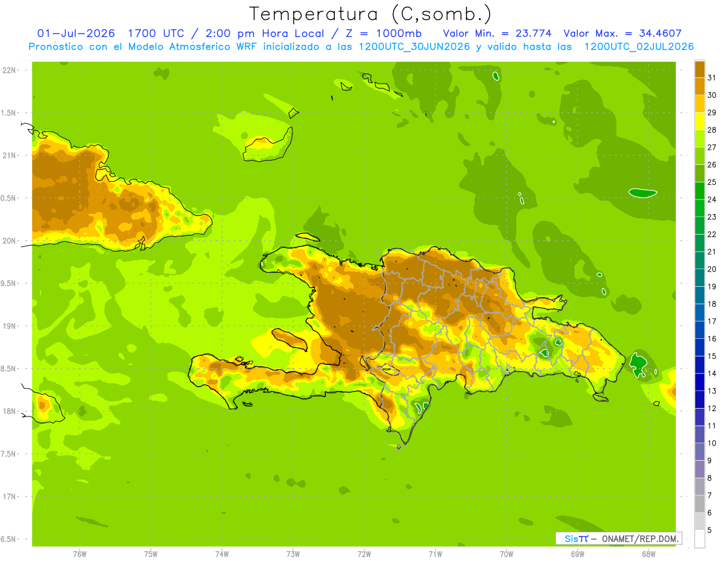
Task: Select the valid-until time "1200UTC_02JUL2026"
Action: [639, 47]
